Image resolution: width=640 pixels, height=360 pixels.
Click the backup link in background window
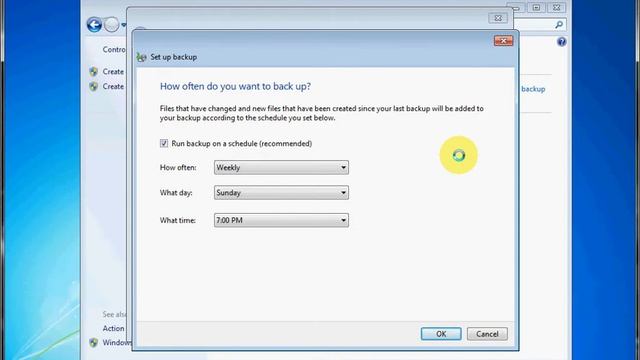[533, 89]
